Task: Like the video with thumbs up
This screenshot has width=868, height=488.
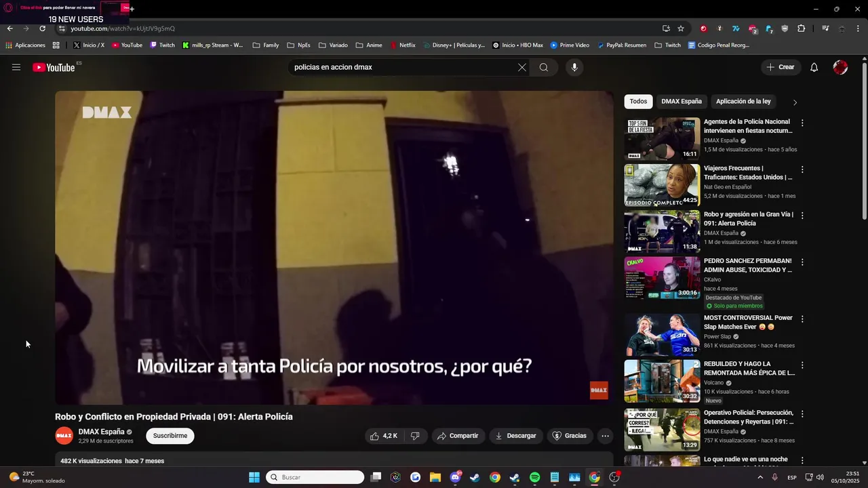Action: pyautogui.click(x=384, y=436)
